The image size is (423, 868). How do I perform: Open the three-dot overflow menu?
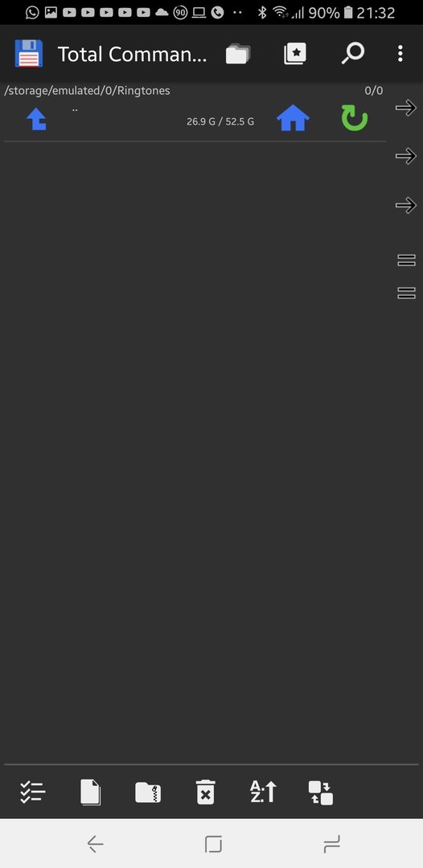pos(400,54)
